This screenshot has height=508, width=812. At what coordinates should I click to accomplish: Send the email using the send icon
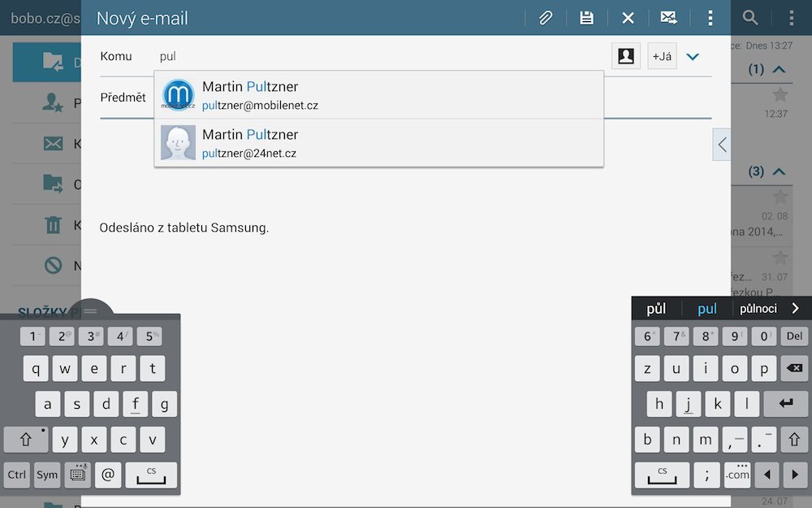668,17
